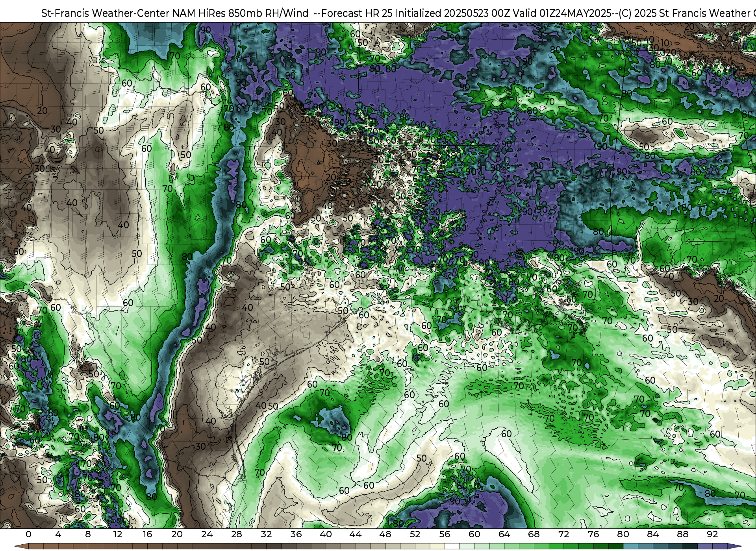Click the teal color bar segment right of 80

630,546
